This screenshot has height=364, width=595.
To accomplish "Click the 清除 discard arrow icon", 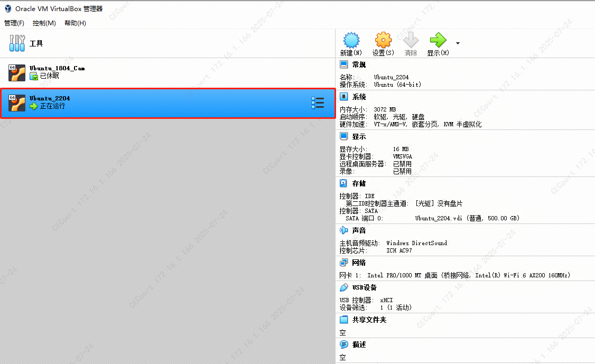I will click(411, 40).
